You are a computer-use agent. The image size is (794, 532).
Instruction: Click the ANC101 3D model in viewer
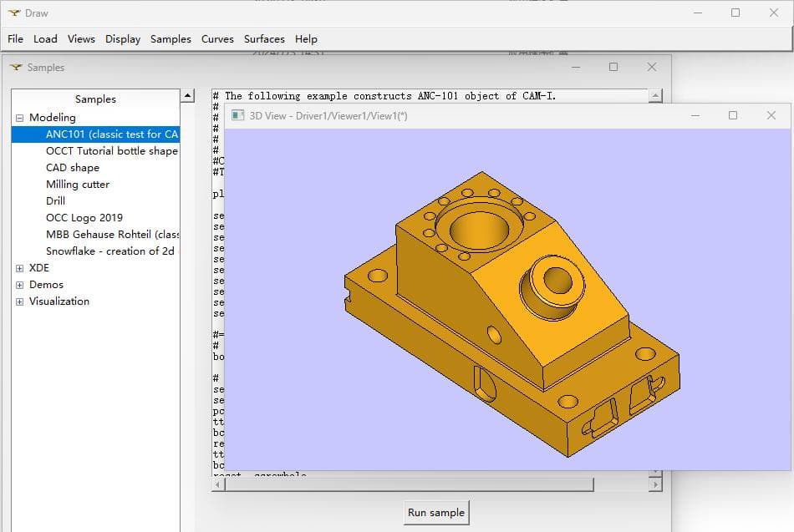click(512, 314)
